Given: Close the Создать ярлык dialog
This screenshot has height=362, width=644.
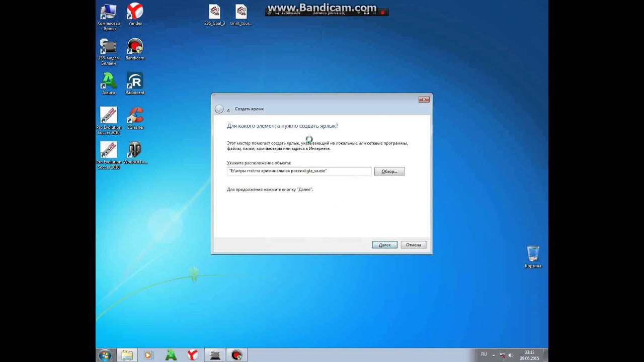Looking at the screenshot, I should click(x=424, y=100).
